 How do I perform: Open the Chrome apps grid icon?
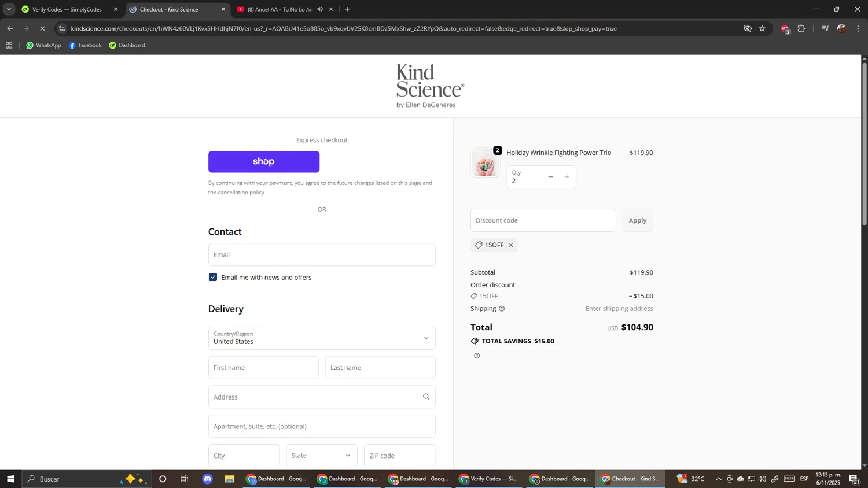point(9,45)
